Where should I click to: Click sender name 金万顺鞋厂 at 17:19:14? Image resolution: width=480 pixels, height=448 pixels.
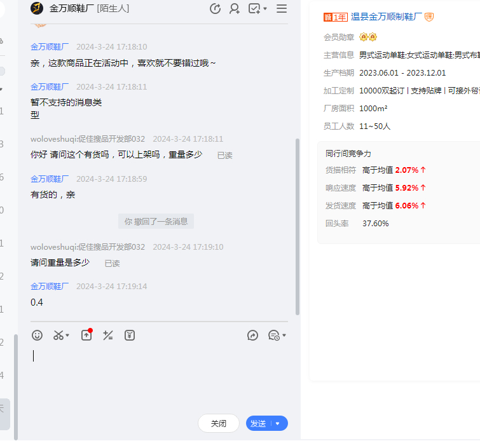pyautogui.click(x=50, y=287)
